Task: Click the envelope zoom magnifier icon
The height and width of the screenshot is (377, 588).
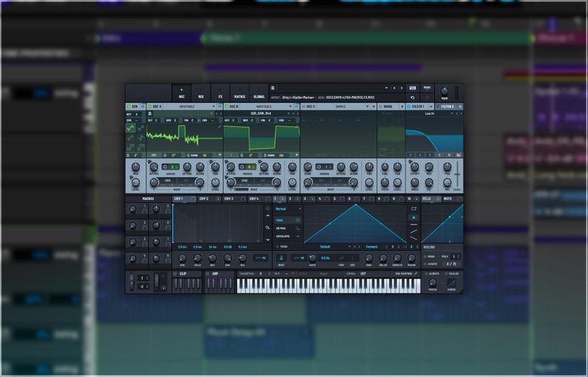Action: (x=268, y=227)
